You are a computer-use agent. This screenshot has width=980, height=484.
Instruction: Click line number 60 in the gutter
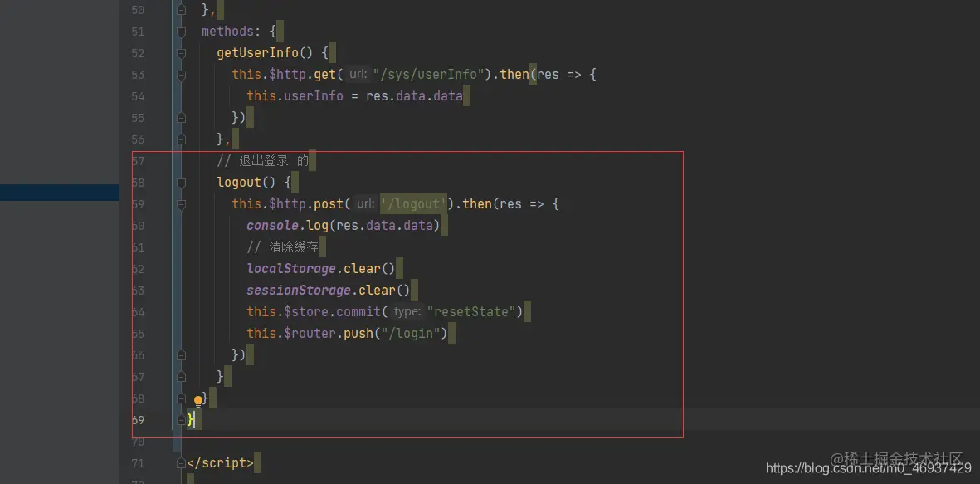pyautogui.click(x=138, y=226)
